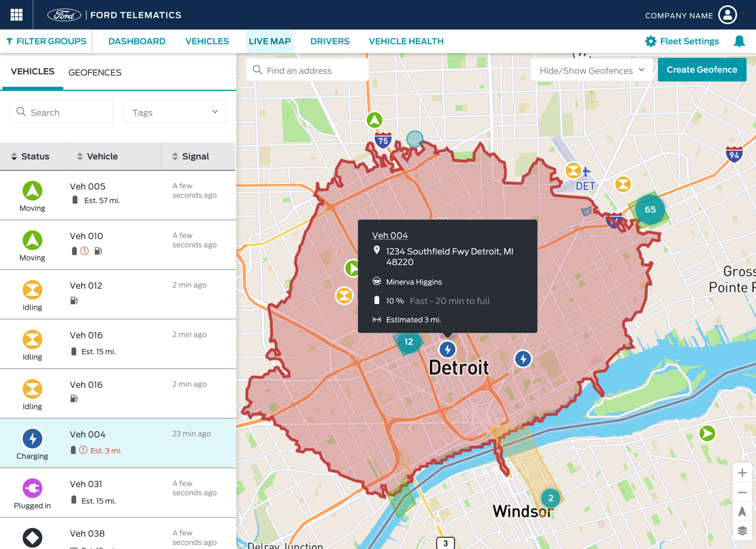Open the notifications bell icon
Viewport: 756px width, 549px height.
pos(739,41)
